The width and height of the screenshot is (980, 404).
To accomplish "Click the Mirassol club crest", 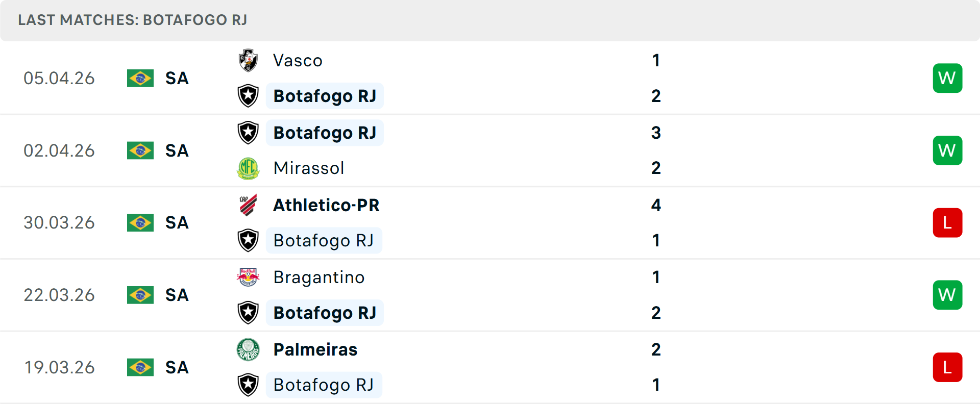I will (x=248, y=168).
